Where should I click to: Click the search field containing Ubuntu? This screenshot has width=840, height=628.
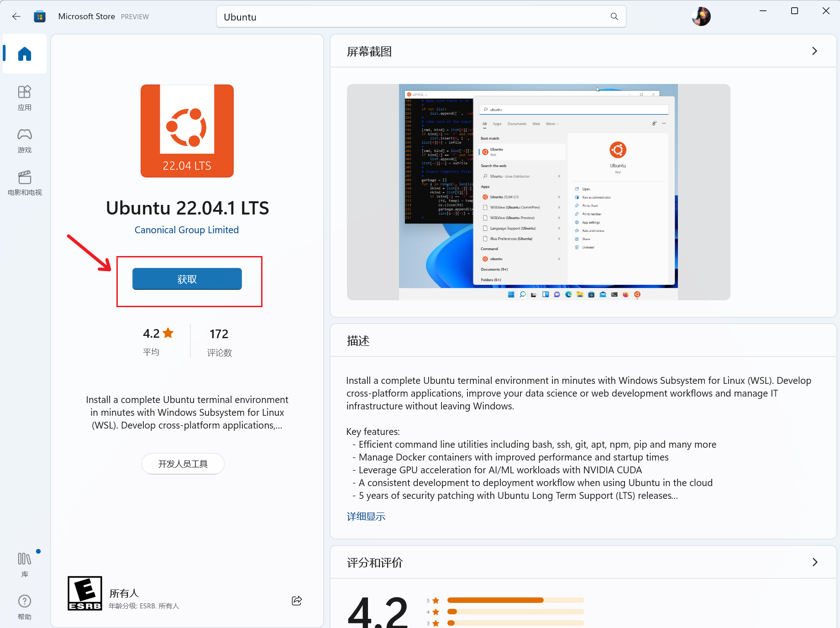point(411,17)
